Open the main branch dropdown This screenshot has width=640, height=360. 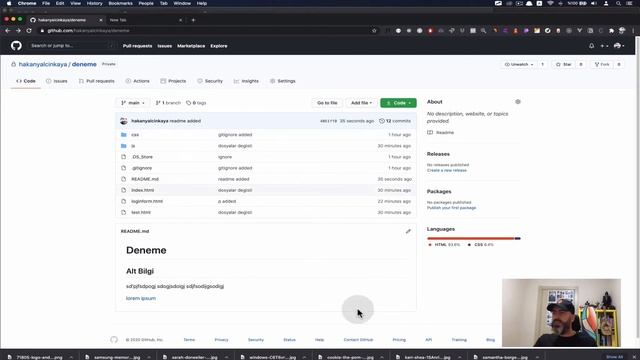click(x=133, y=103)
